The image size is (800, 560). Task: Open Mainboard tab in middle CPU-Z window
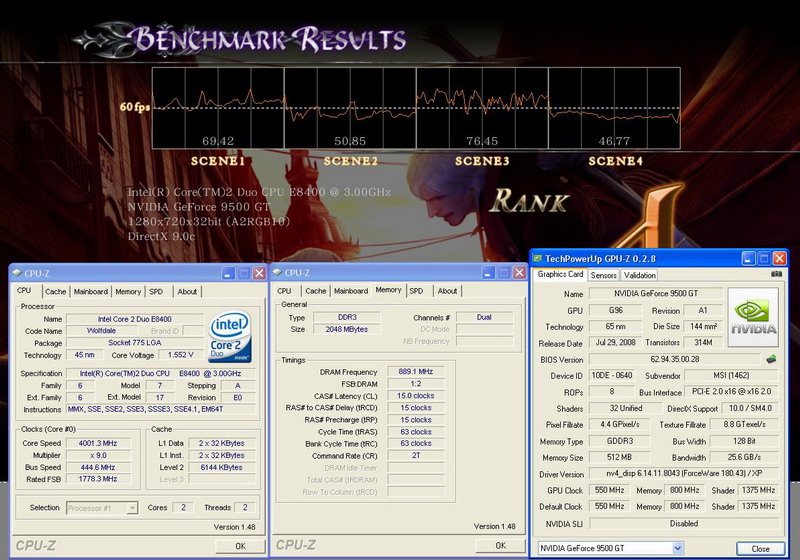point(351,291)
